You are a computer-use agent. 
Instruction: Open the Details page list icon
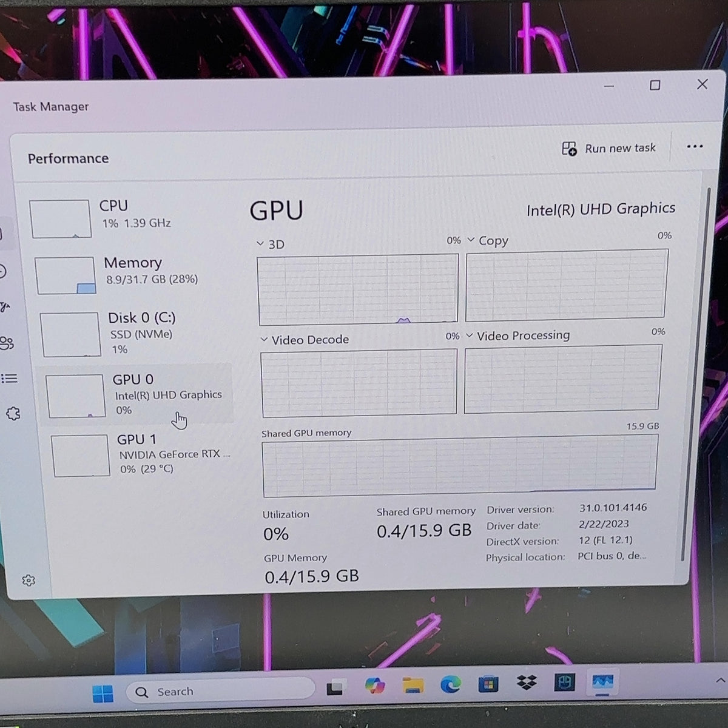(9, 379)
